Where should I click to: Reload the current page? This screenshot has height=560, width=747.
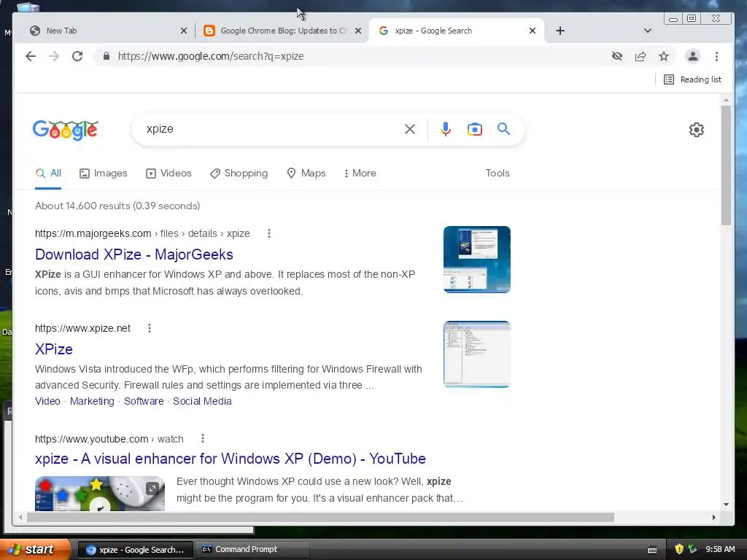77,56
